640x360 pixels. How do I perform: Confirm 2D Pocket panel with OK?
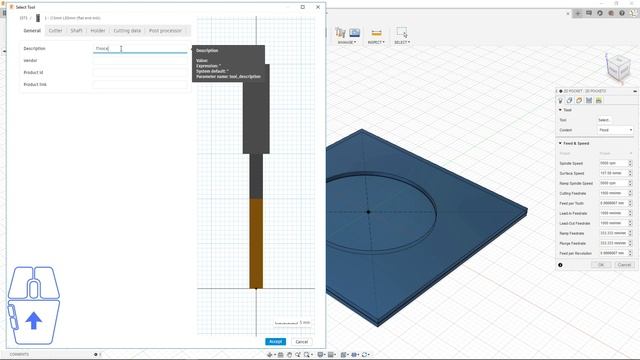601,265
